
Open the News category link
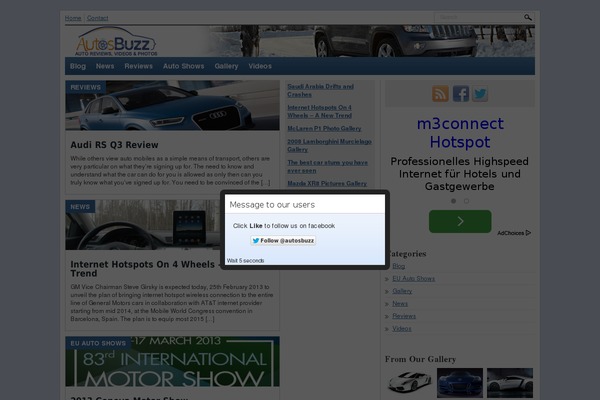tap(400, 304)
